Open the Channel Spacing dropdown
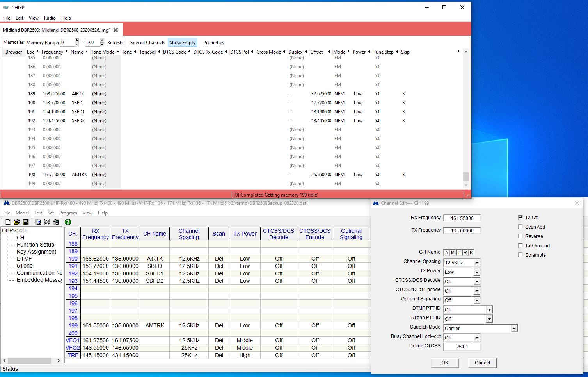The width and height of the screenshot is (588, 377). pos(477,263)
